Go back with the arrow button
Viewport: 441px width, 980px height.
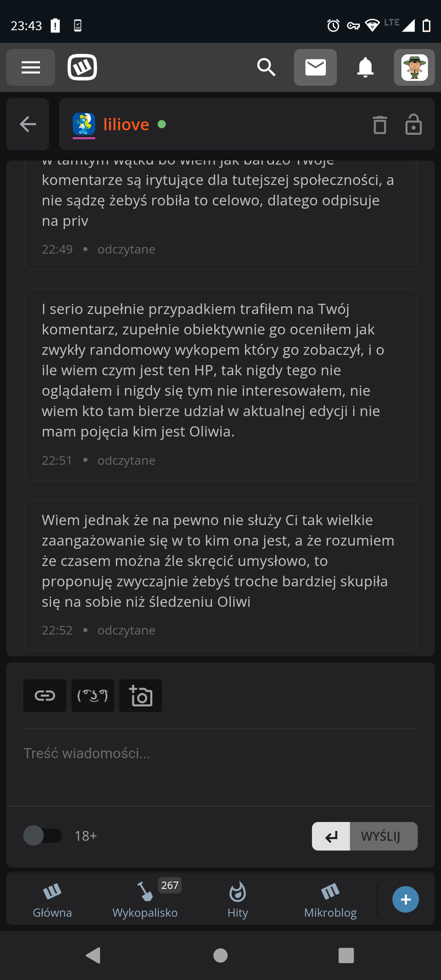pos(28,124)
